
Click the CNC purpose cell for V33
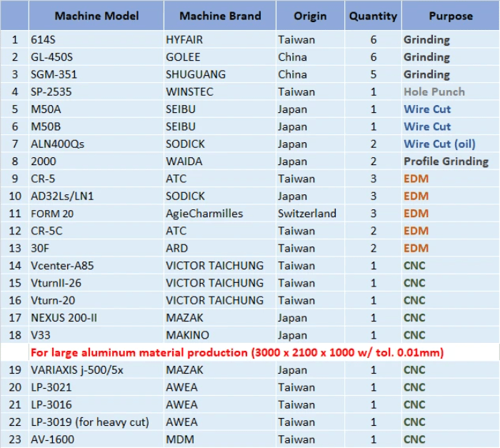pos(450,335)
